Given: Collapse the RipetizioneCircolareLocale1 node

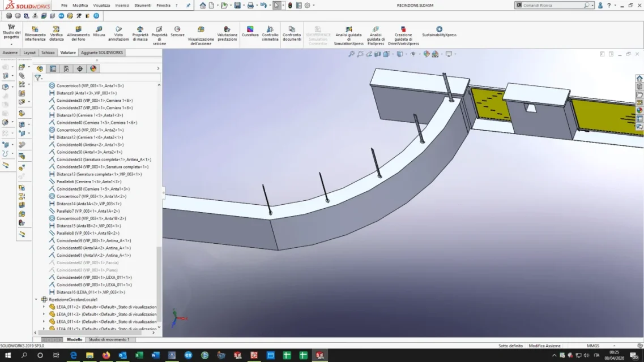Looking at the screenshot, I should pyautogui.click(x=36, y=300).
